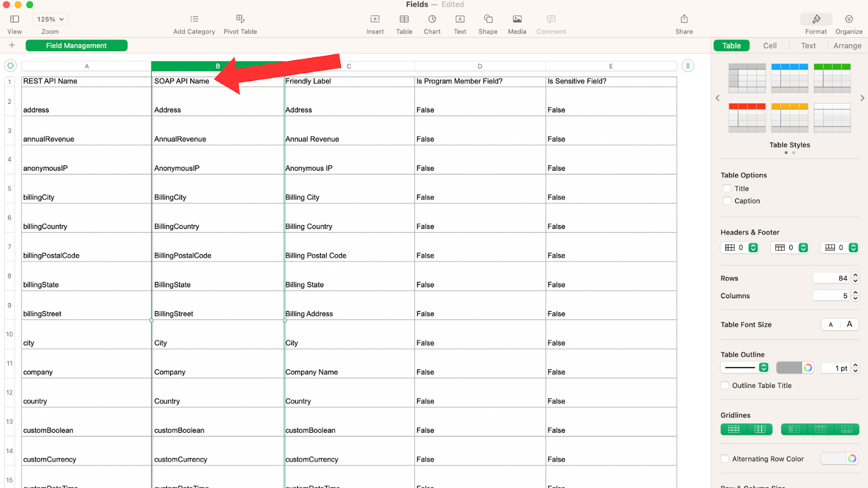Switch to the Arrange inspector tab

[x=847, y=46]
